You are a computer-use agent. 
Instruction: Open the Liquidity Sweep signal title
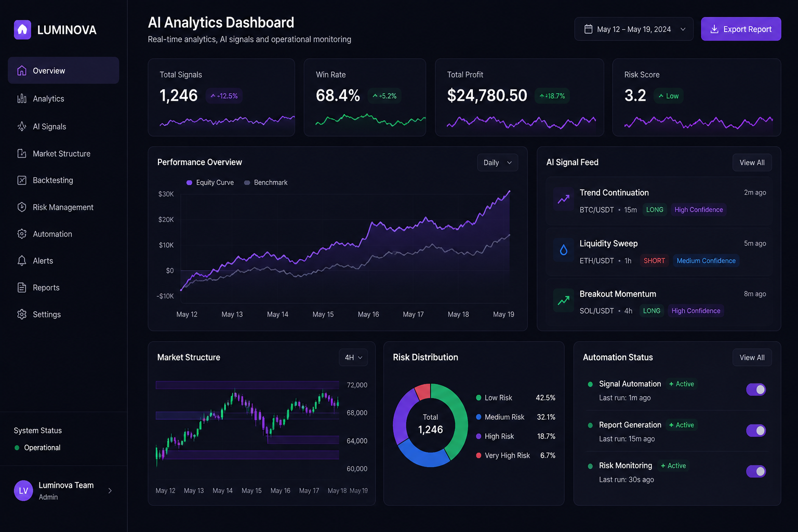pos(608,244)
